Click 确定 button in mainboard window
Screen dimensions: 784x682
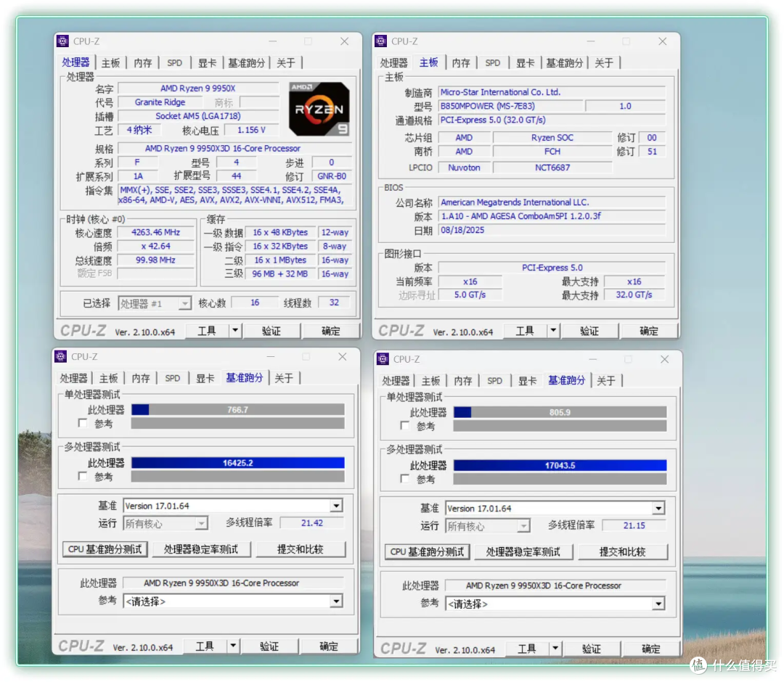pos(648,331)
